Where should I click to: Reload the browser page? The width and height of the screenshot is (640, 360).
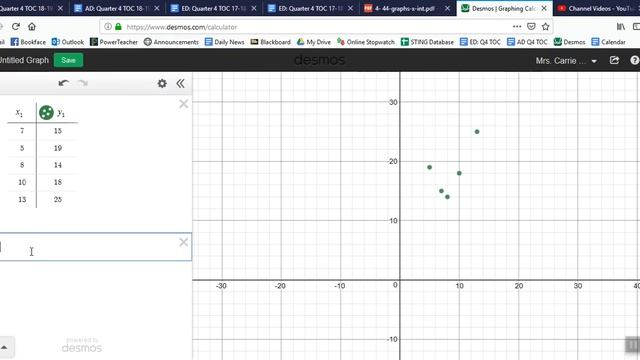point(16,27)
